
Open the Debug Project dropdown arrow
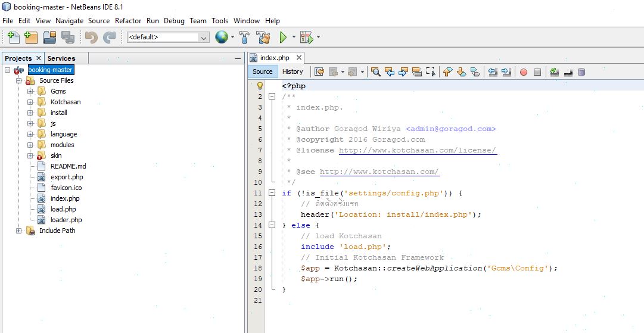(318, 37)
